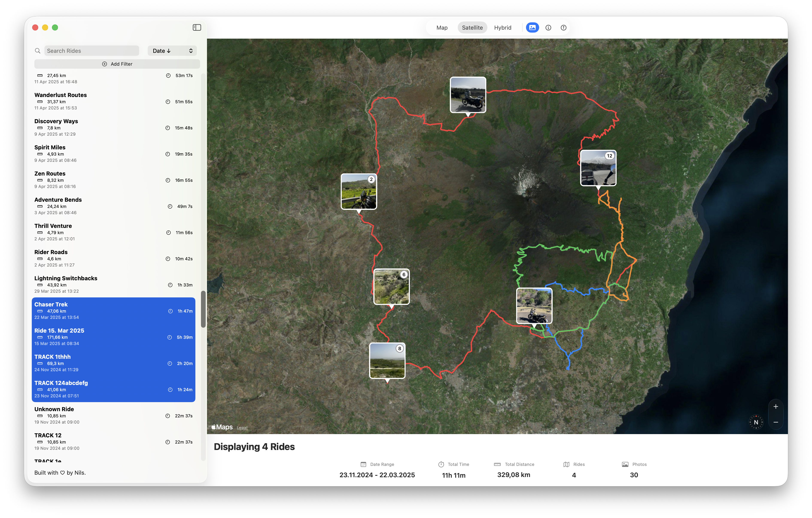Viewport: 812px width, 518px height.
Task: Click the compass icon on the map
Action: [756, 422]
